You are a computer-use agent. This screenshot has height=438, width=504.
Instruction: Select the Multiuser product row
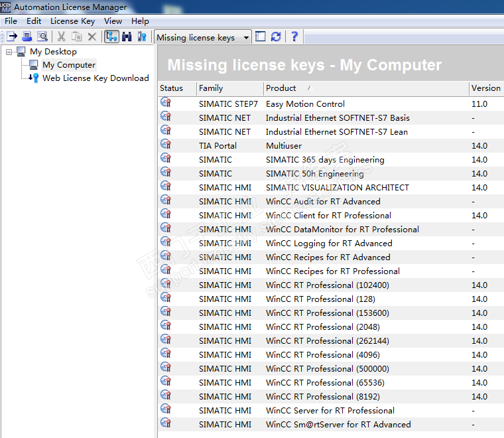284,146
